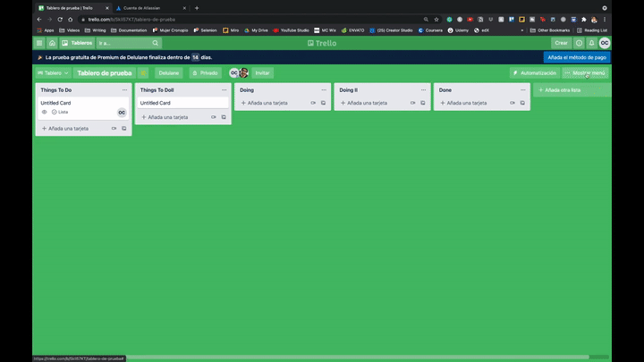
Task: Open the information icon in header
Action: coord(579,43)
